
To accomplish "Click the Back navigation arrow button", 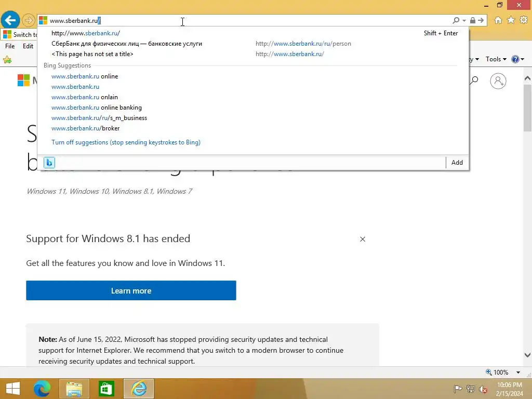I will click(10, 20).
